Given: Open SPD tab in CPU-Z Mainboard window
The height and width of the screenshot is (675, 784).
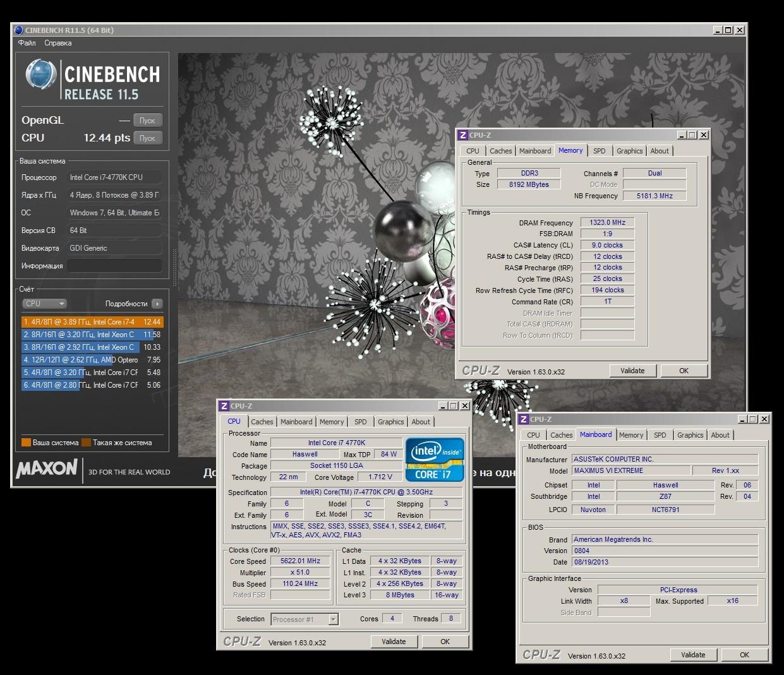Looking at the screenshot, I should [x=660, y=435].
